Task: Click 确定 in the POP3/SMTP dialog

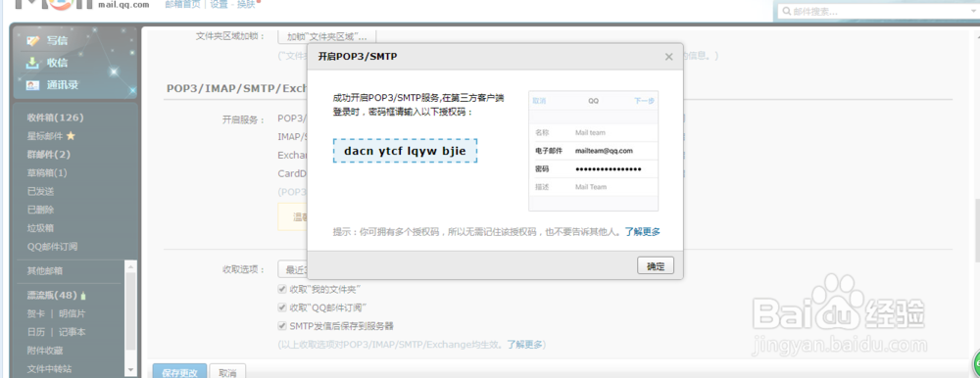Action: pyautogui.click(x=656, y=265)
